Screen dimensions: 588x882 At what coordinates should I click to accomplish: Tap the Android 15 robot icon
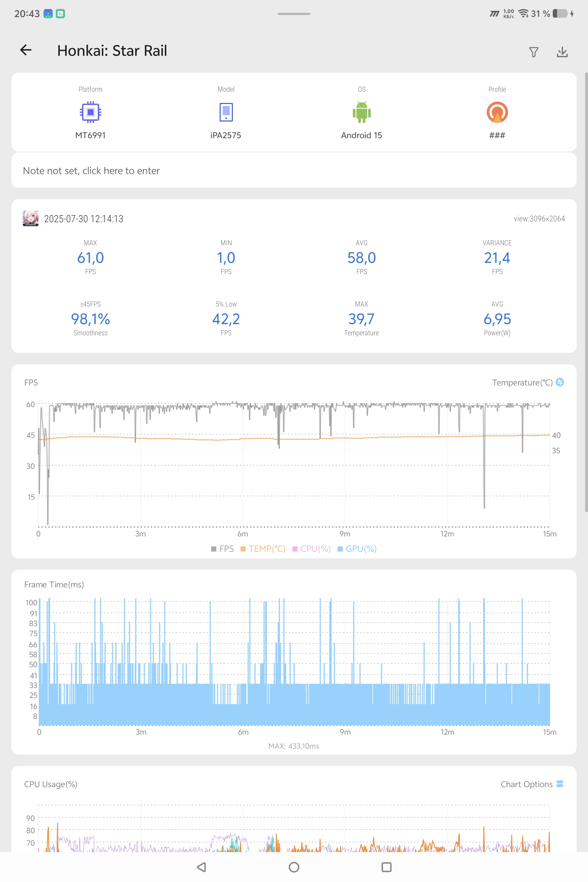(362, 112)
